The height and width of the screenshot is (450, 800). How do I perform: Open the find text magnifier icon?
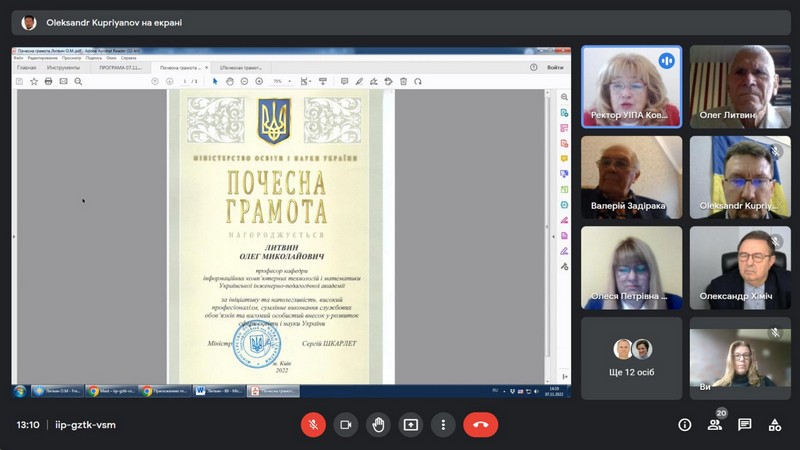click(78, 81)
